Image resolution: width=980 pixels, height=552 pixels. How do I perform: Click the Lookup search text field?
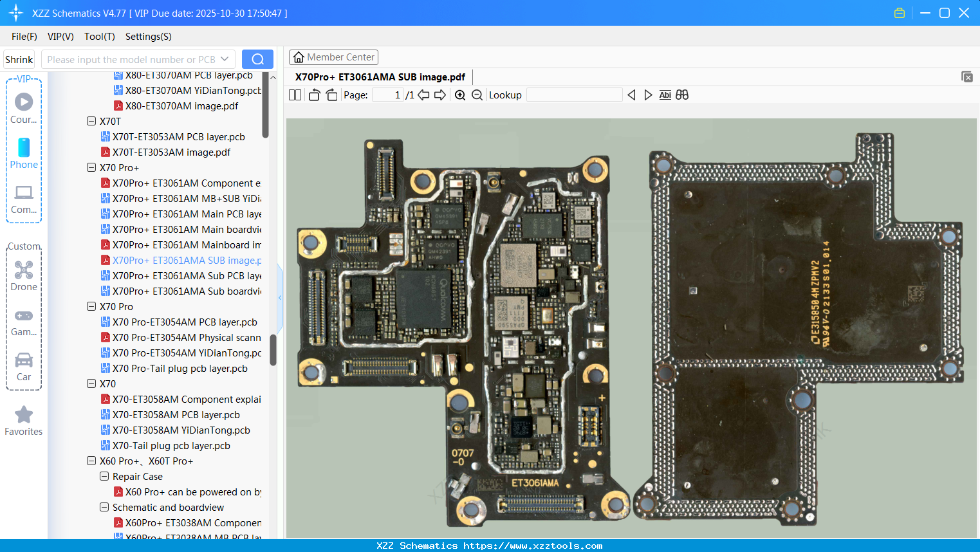tap(574, 95)
